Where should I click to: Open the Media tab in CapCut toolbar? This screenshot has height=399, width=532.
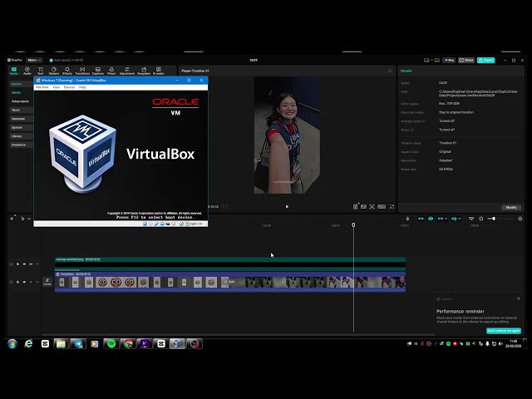coord(14,71)
